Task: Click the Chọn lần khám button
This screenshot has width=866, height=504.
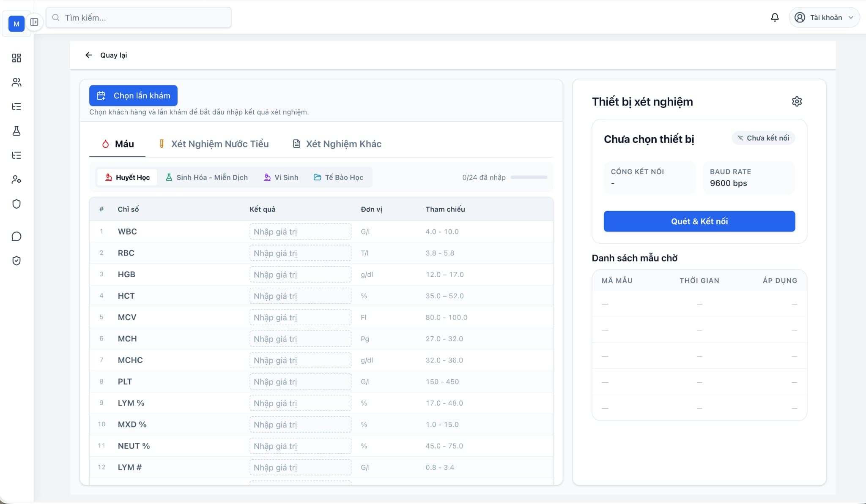Action: coord(133,95)
